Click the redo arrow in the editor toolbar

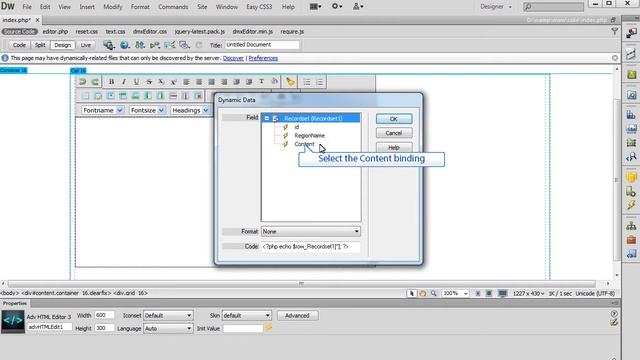pyautogui.click(x=95, y=82)
